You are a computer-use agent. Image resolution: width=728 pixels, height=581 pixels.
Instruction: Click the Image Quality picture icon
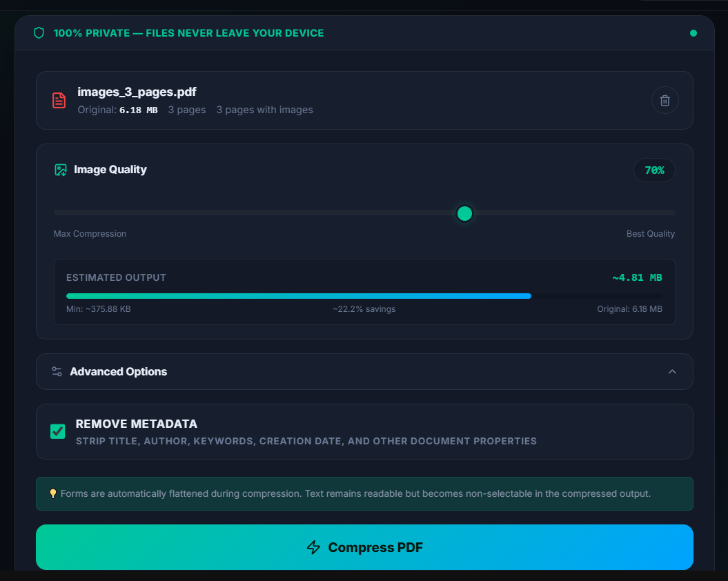pos(60,169)
